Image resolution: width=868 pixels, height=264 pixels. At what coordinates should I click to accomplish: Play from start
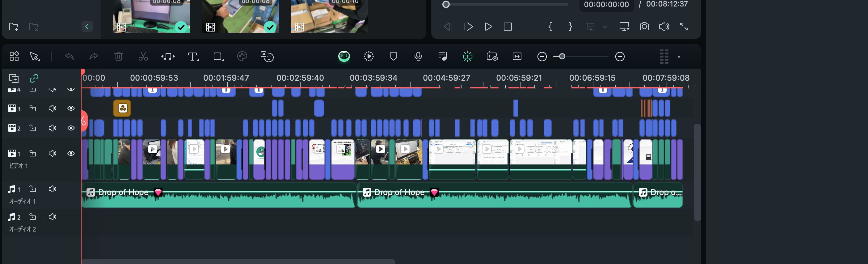coord(468,27)
